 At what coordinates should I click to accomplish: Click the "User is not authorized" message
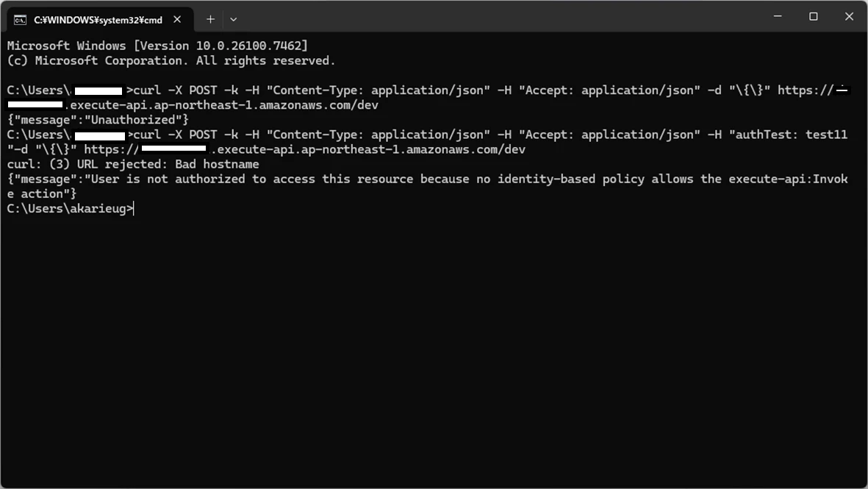click(x=427, y=187)
